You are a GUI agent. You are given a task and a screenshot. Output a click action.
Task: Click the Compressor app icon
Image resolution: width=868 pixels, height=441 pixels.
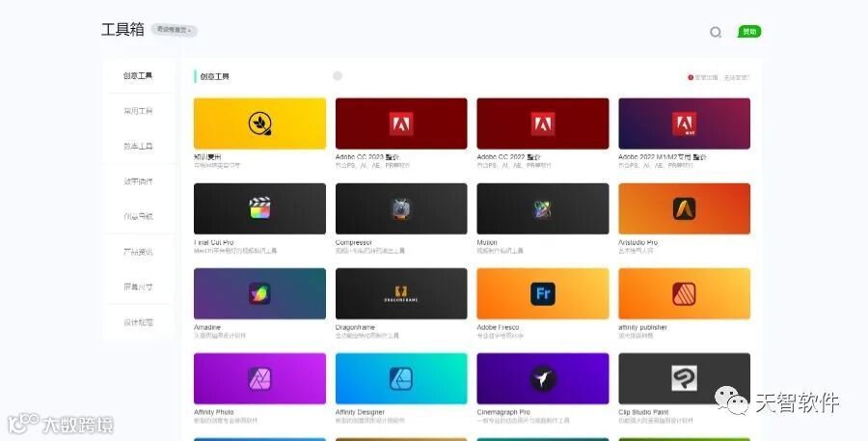pyautogui.click(x=401, y=208)
